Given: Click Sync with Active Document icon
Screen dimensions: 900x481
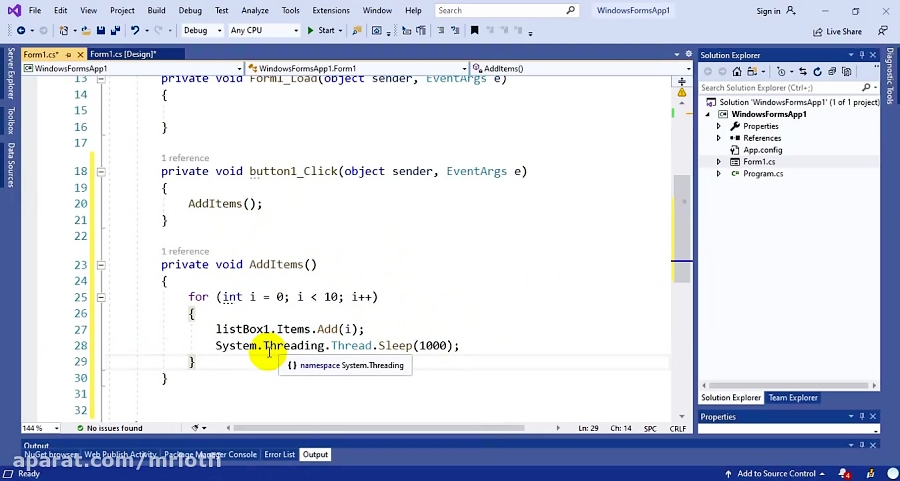Looking at the screenshot, I should 803,72.
